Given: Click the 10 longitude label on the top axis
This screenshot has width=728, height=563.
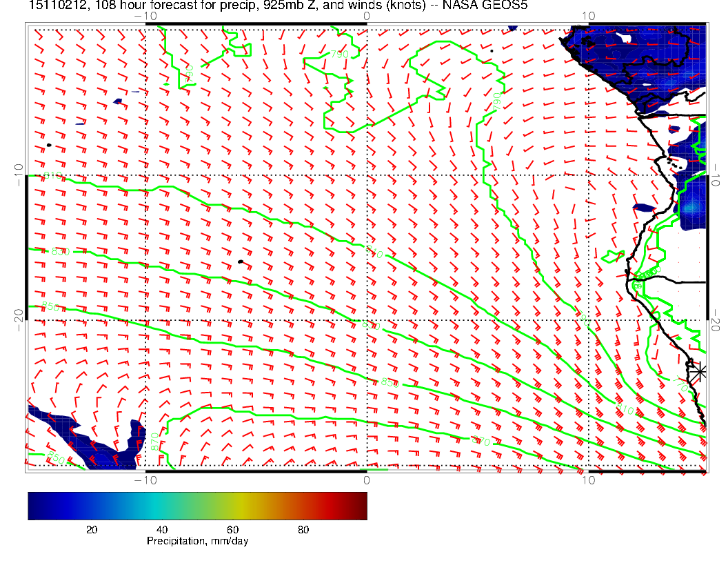Looking at the screenshot, I should [x=588, y=15].
